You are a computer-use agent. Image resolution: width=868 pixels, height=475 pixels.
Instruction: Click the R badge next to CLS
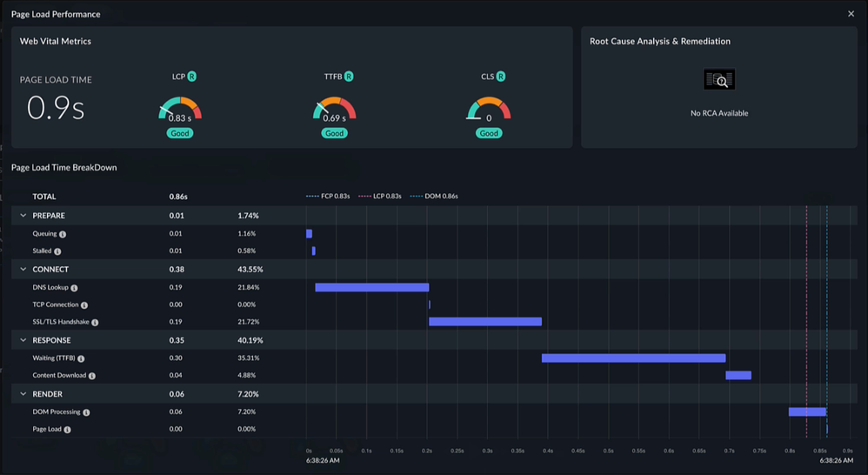(x=500, y=77)
